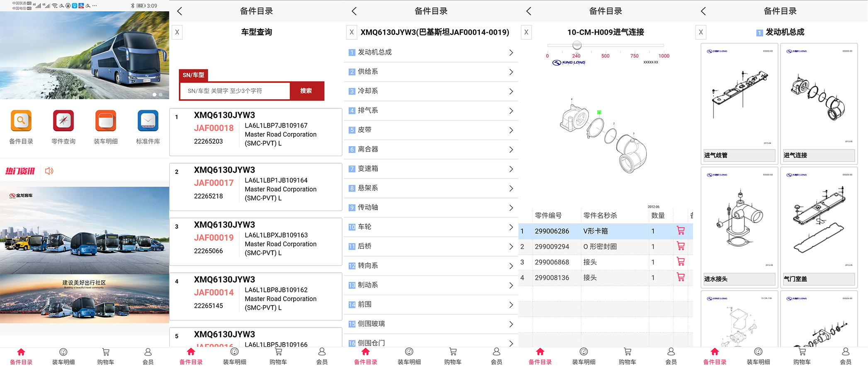Image resolution: width=868 pixels, height=367 pixels.
Task: Open vehicle record JAF00018
Action: click(256, 132)
